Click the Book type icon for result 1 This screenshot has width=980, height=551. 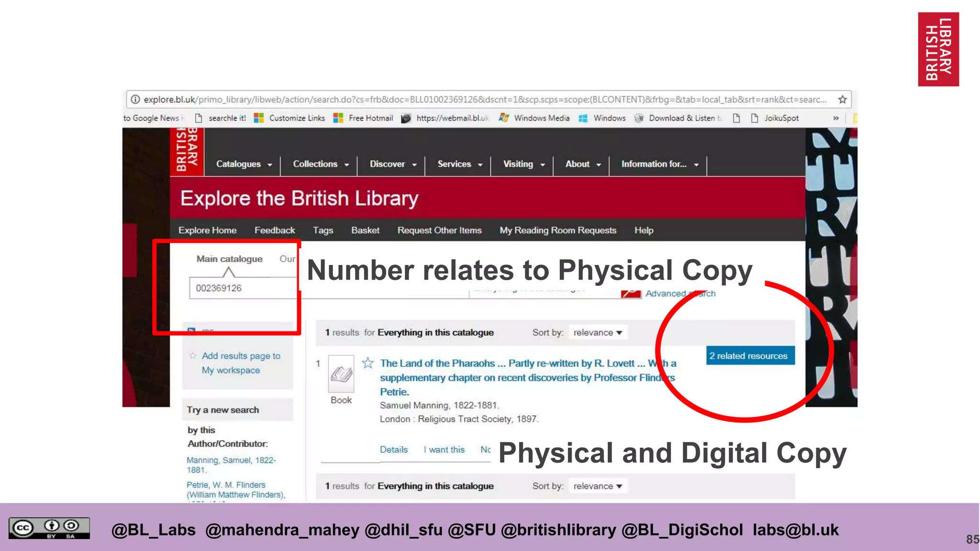point(341,374)
